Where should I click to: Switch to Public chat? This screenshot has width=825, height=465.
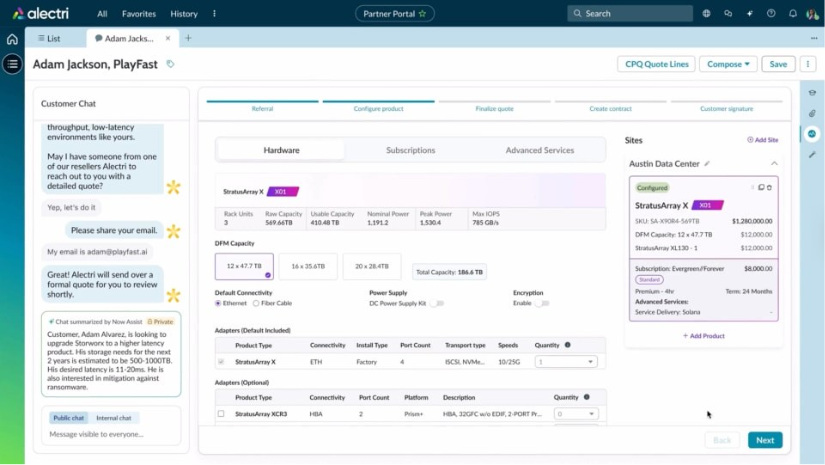pos(68,418)
